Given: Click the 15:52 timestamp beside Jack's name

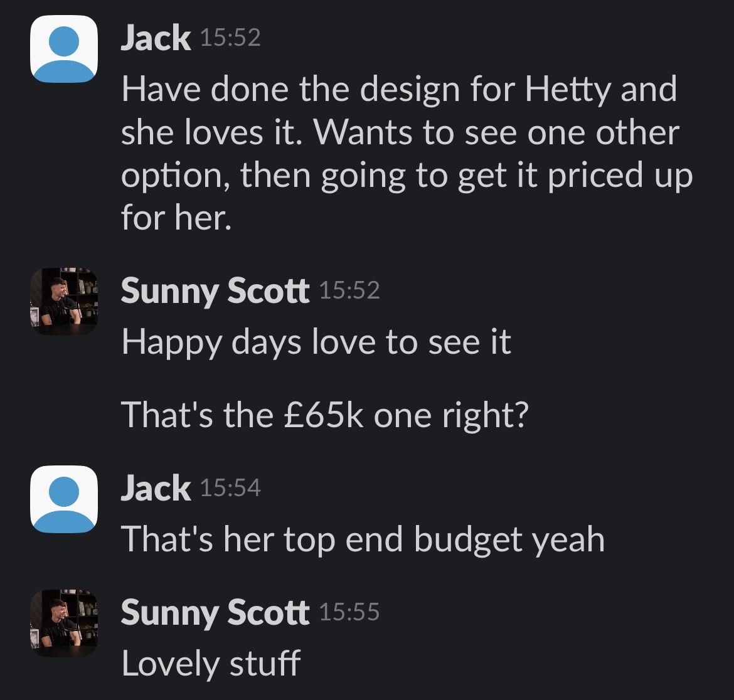Looking at the screenshot, I should [229, 39].
